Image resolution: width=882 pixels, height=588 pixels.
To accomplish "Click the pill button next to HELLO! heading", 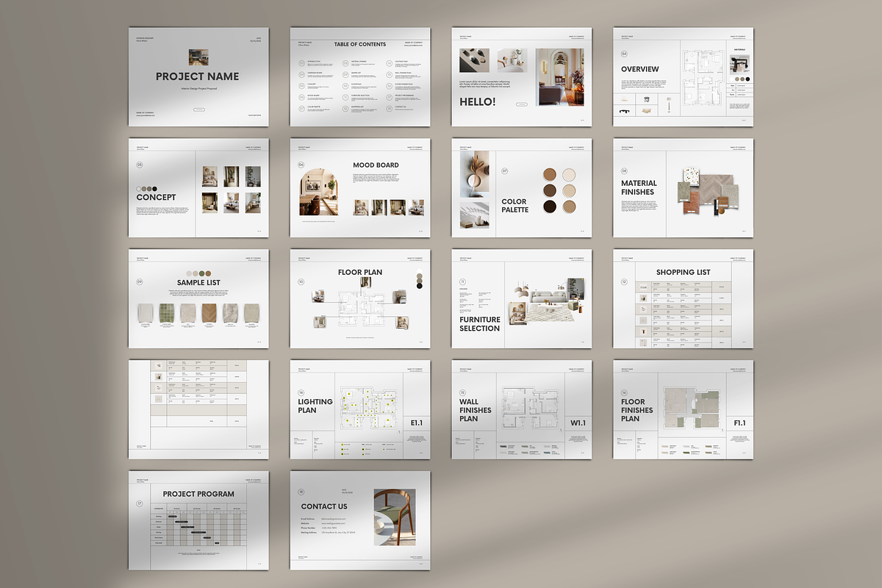I will click(522, 104).
